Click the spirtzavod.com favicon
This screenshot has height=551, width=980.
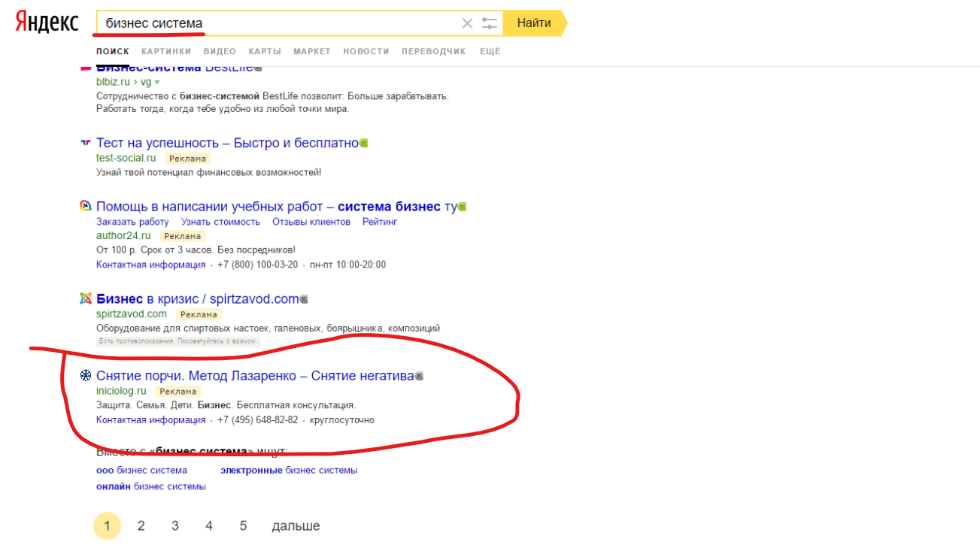click(x=85, y=298)
